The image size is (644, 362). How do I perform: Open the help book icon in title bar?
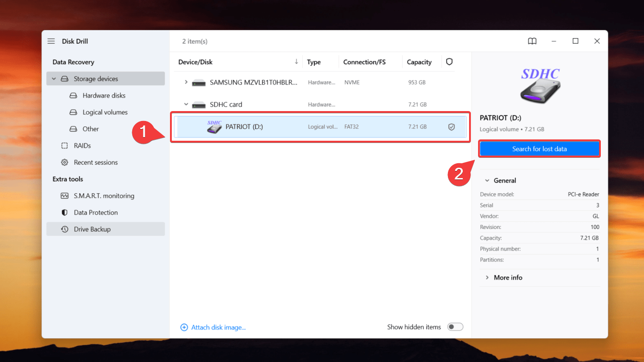(x=532, y=41)
